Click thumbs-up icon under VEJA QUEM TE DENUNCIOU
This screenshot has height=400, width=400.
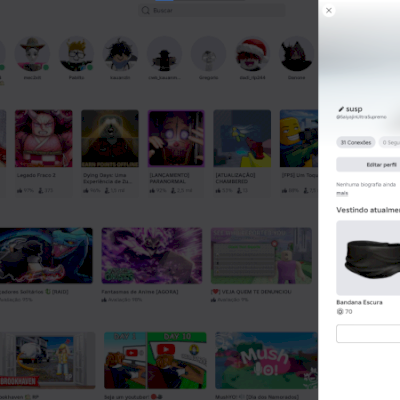(213, 300)
